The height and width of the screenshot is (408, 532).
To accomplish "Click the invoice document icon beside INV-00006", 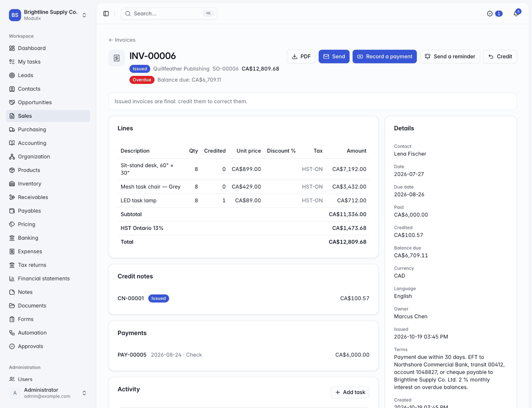I will click(x=117, y=58).
